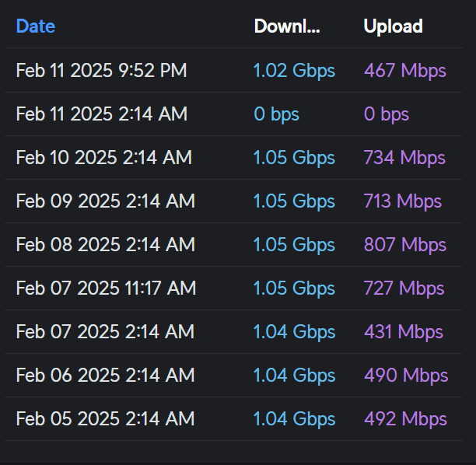Select the Feb 06 2025 2:14 AM row
Screen dimensions: 476x465
pos(233,375)
